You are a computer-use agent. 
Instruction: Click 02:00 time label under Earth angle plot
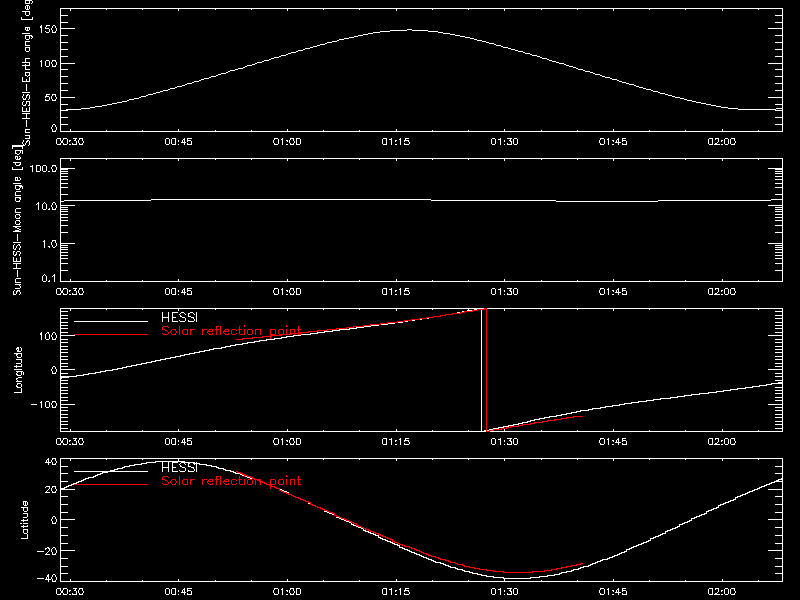tap(722, 142)
